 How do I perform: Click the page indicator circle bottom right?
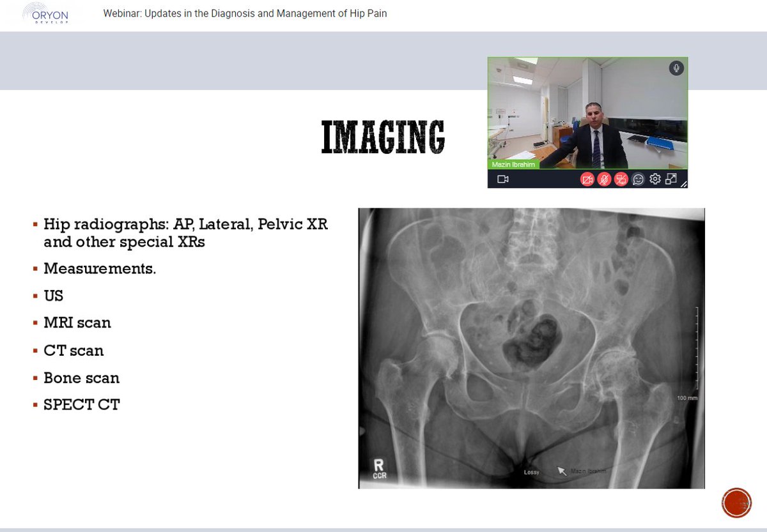click(737, 503)
